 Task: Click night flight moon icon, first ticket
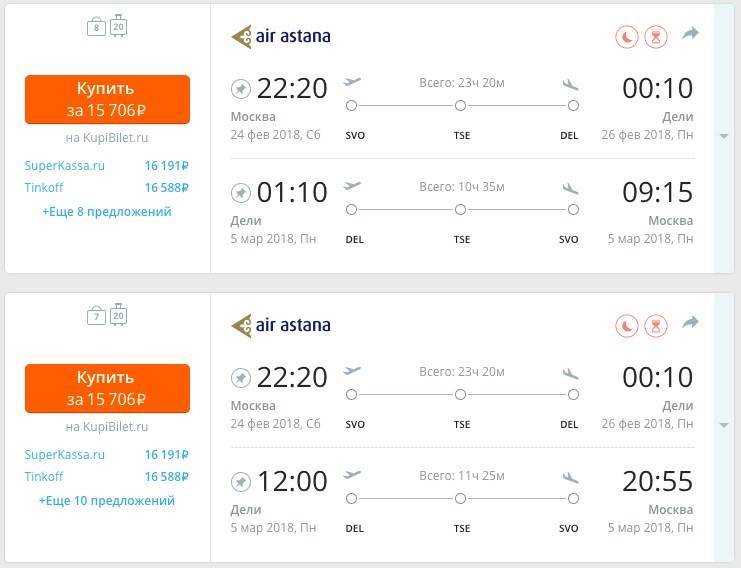pos(627,37)
